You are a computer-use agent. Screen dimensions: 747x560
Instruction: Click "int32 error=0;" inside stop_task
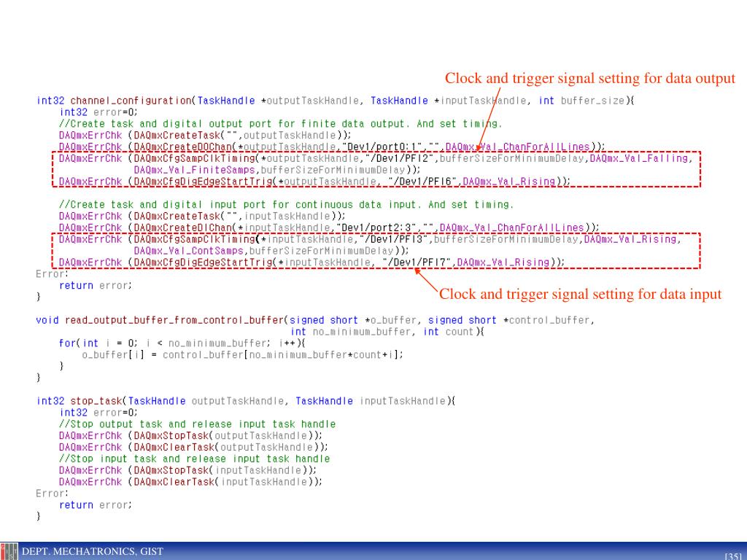coord(98,413)
